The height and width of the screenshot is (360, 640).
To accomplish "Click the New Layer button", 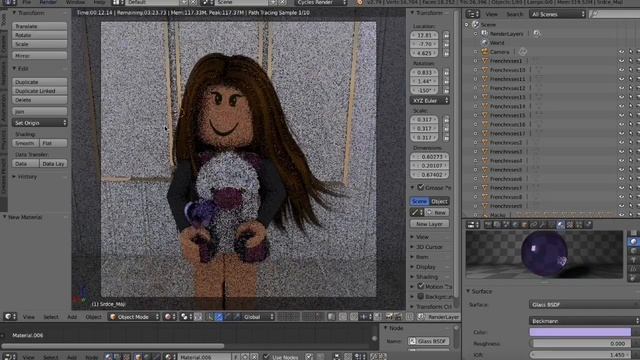I will pos(429,224).
